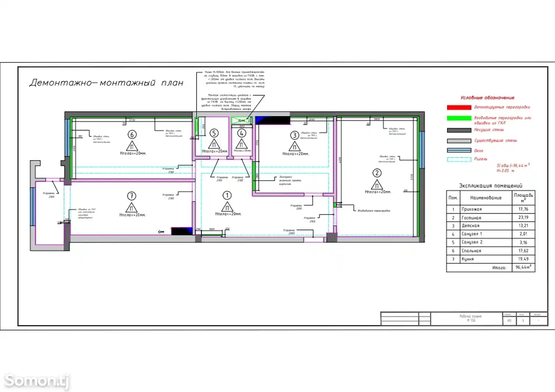This screenshot has width=555, height=392.
Task: Click the circled room number 1 marker
Action: [x=227, y=196]
